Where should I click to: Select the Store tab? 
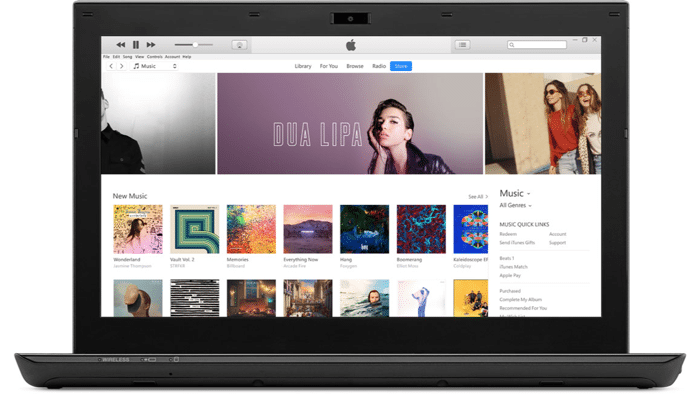pyautogui.click(x=401, y=66)
